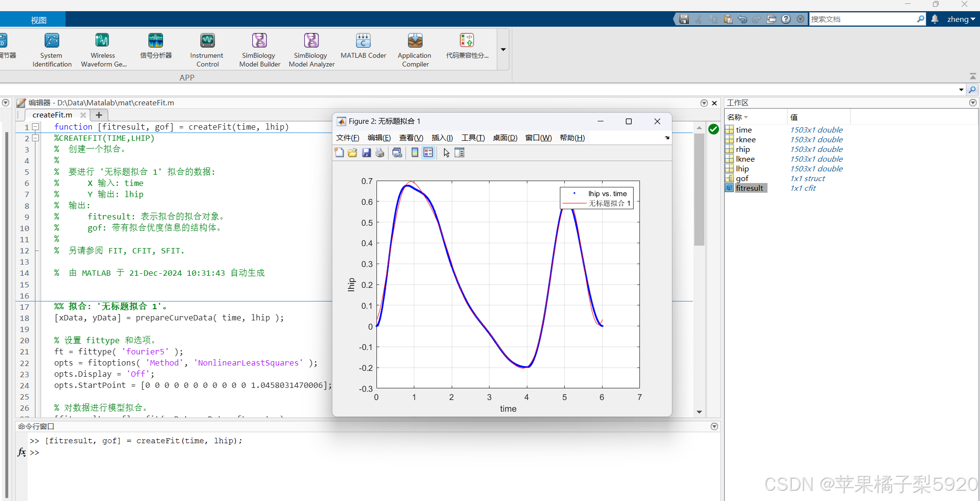Open the 编辑(E) menu in Figure 2

[x=379, y=138]
